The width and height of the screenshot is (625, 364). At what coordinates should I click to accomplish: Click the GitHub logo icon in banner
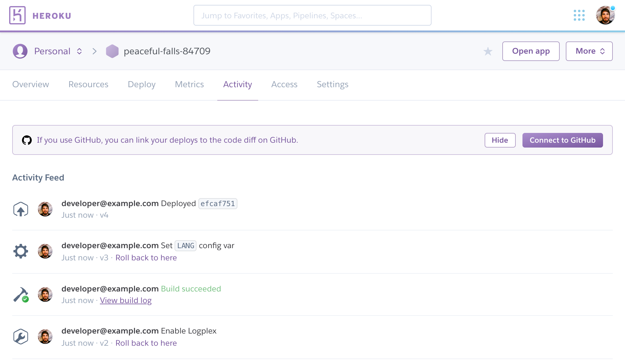[27, 140]
